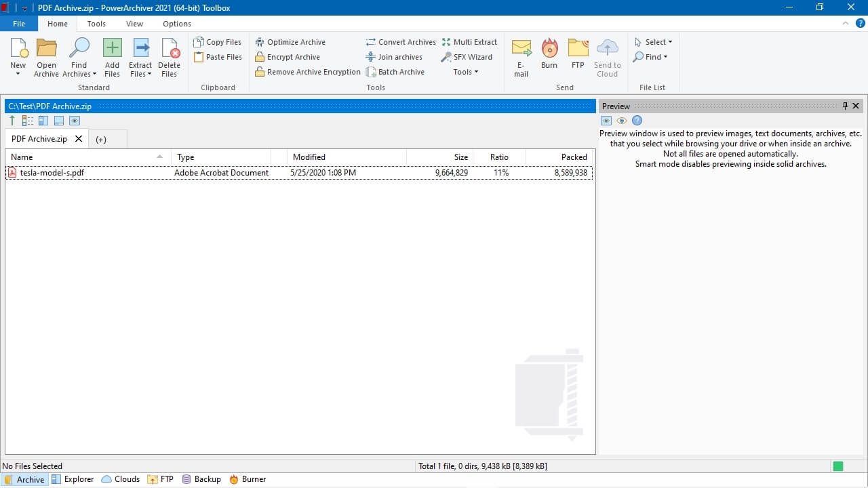Toggle the bottom pane layout icon
This screenshot has height=488, width=868.
[59, 121]
